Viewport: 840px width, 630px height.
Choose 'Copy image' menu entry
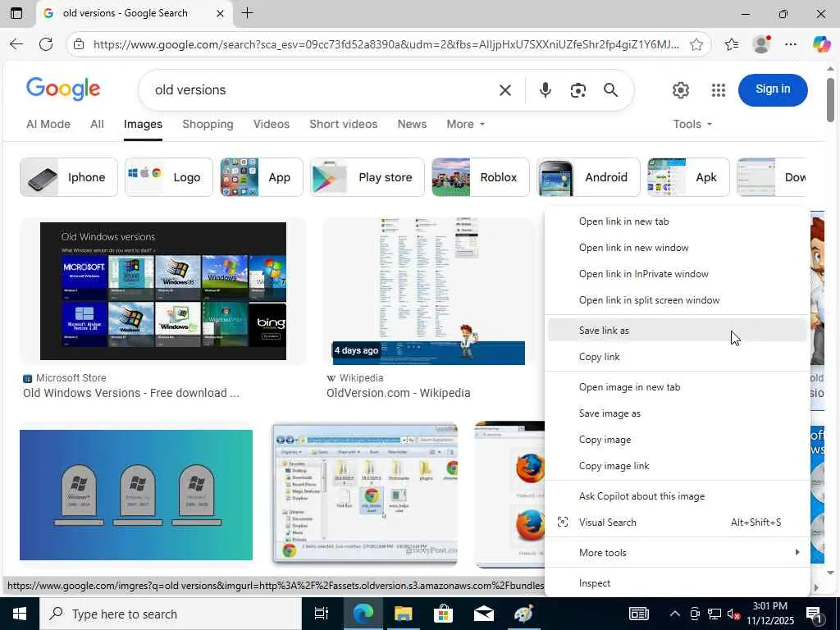[677, 440]
